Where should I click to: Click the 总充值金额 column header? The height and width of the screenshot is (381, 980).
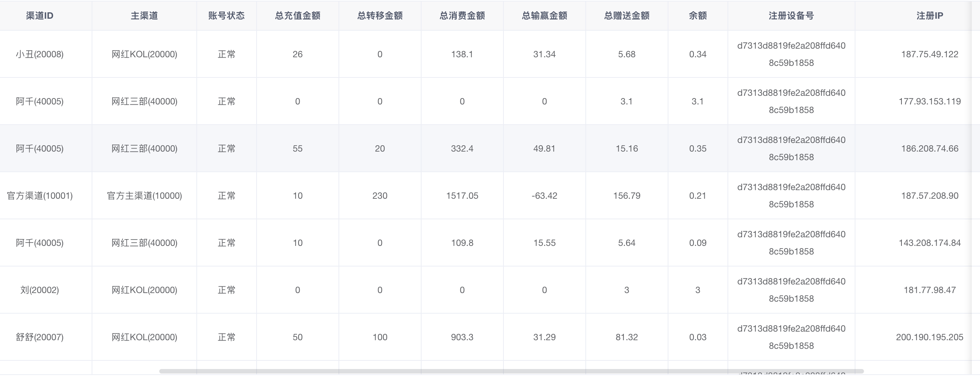point(297,16)
